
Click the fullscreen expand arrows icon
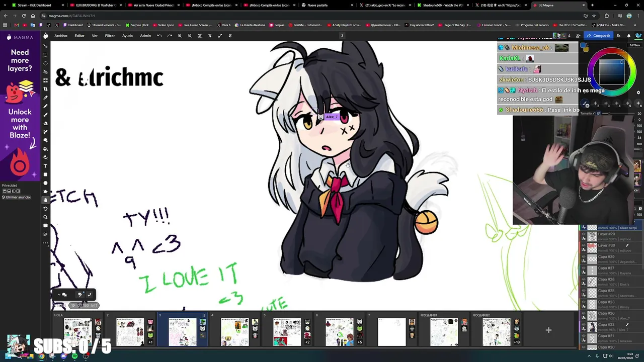[220, 36]
